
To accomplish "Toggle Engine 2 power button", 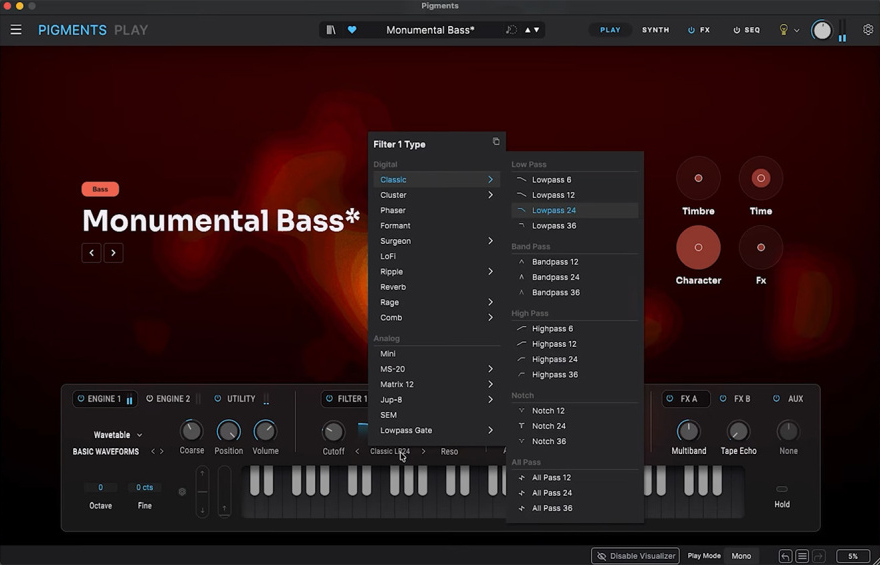I will [x=149, y=398].
